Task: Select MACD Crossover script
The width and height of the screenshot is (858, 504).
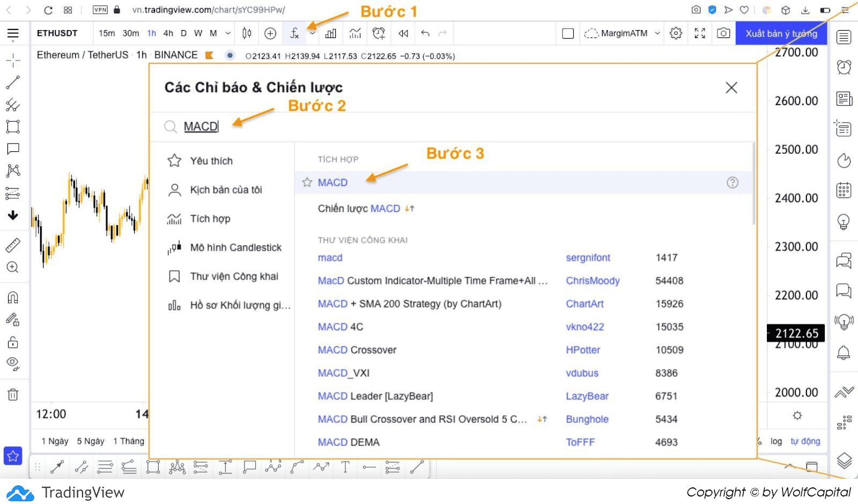Action: pyautogui.click(x=357, y=350)
